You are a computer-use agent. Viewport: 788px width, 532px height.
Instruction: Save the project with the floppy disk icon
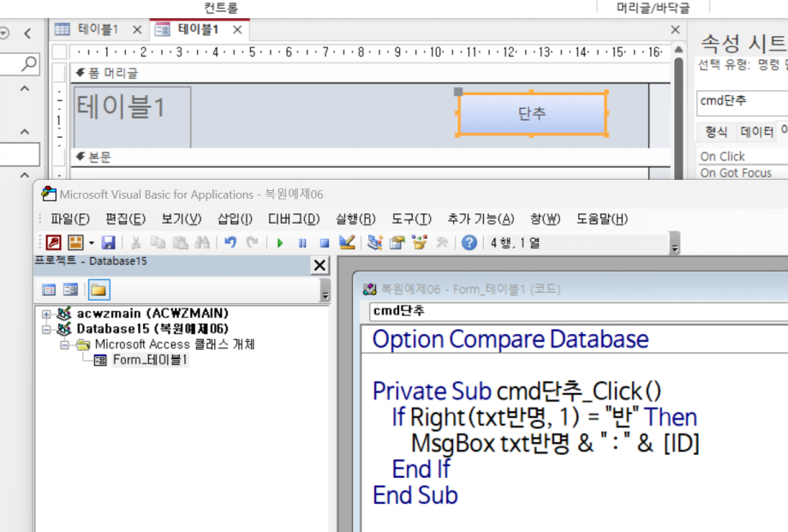click(x=109, y=243)
